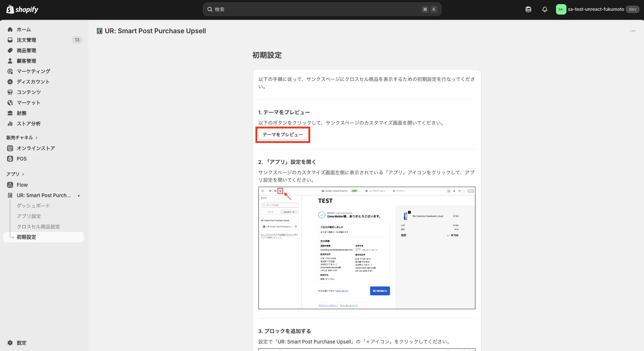Click the オンラインストア storefront icon
Image resolution: width=644 pixels, height=351 pixels.
[x=10, y=148]
